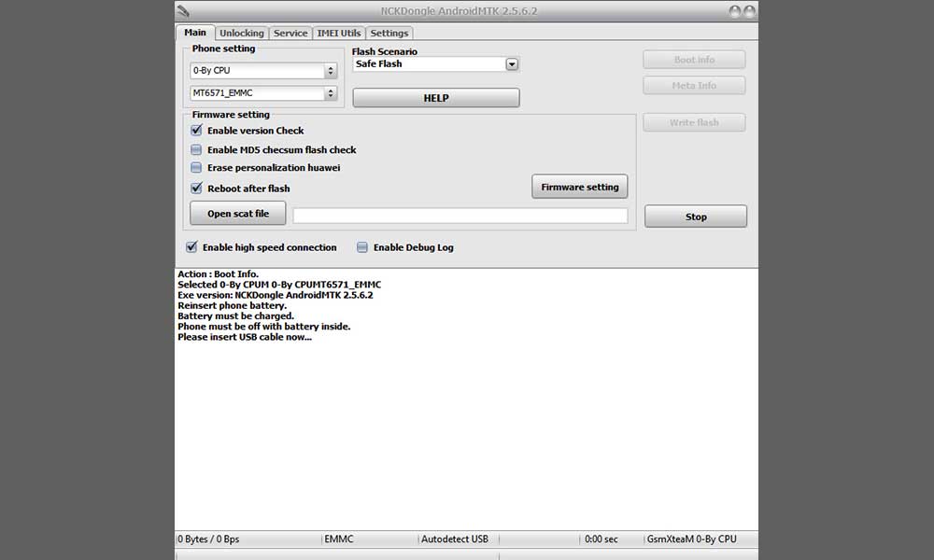This screenshot has width=934, height=560.
Task: Enable MD5 checsum flash check
Action: pos(196,149)
